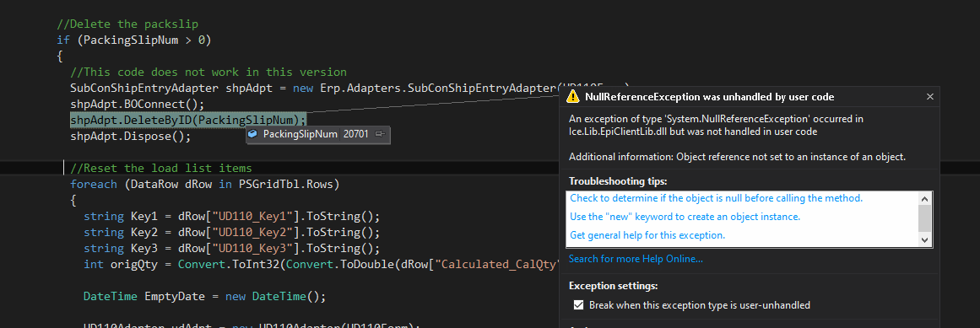Viewport: 980px width, 328px height.
Task: Click the 'string Key1' declaration line
Action: click(x=232, y=216)
